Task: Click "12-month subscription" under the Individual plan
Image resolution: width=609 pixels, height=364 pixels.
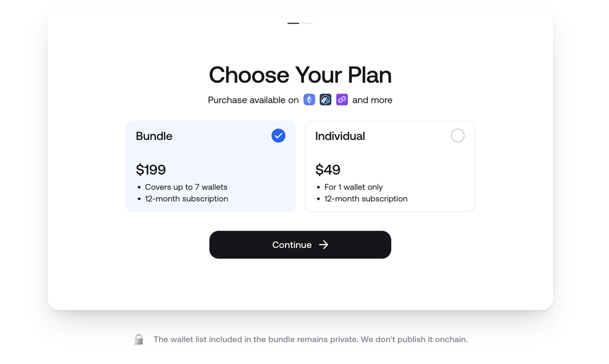Action: click(365, 198)
